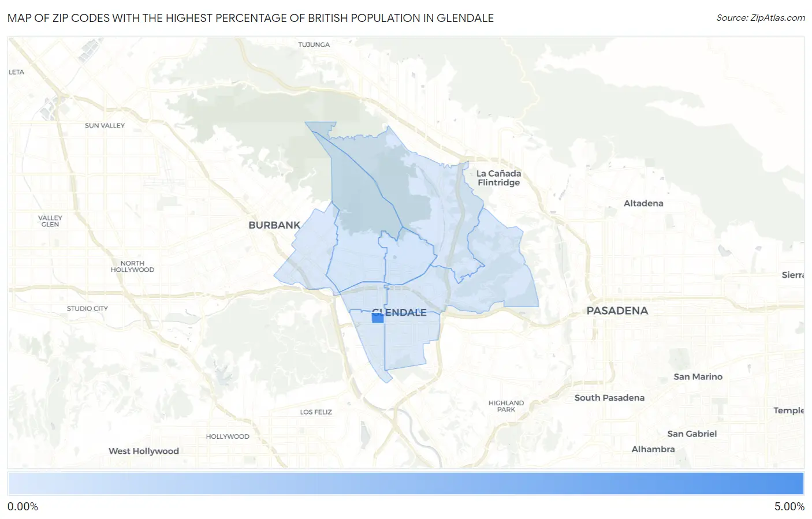Image resolution: width=812 pixels, height=519 pixels.
Task: Click the San Gabriel label
Action: [692, 434]
